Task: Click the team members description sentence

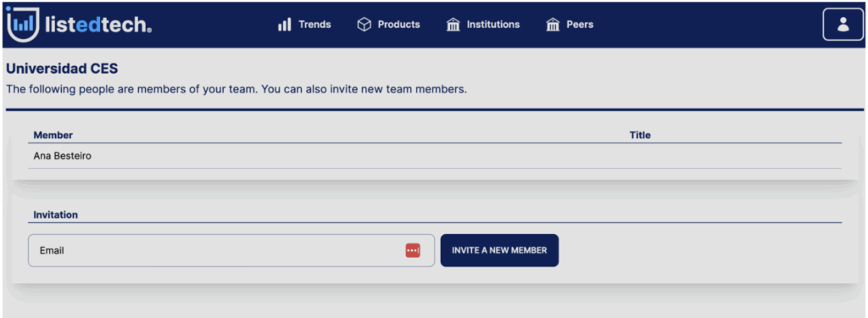Action: tap(236, 90)
